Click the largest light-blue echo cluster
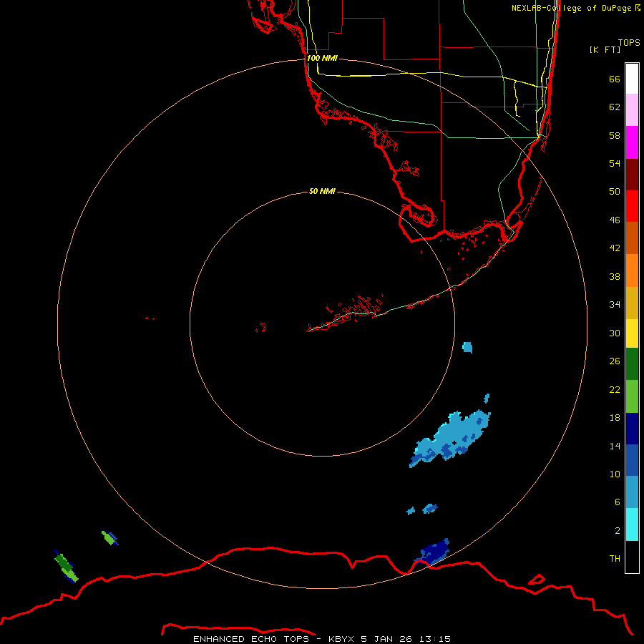Image resolution: width=644 pixels, height=644 pixels. [450, 439]
